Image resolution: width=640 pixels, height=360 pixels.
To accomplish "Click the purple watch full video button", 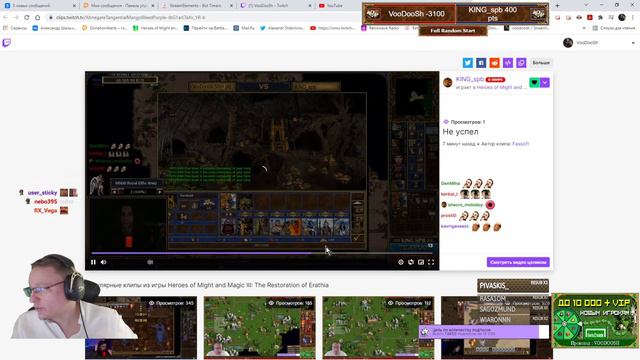I will coord(518,262).
